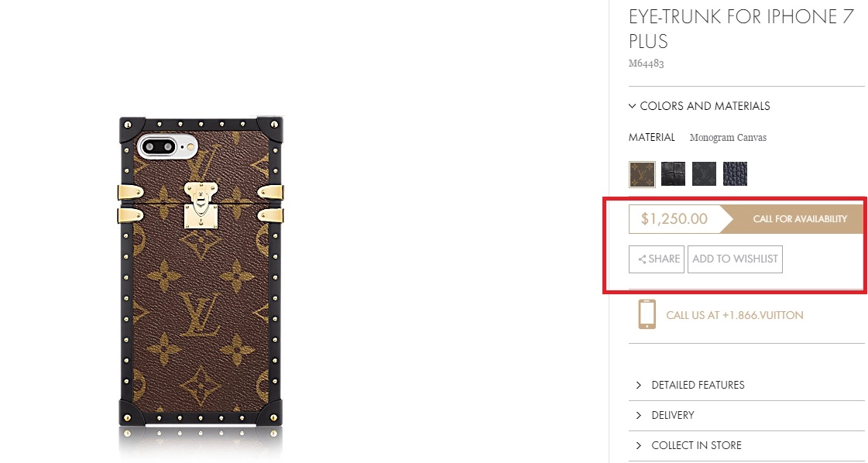Select the Monogram Canvas brown swatch
Screen dimensions: 868x463
pos(642,174)
